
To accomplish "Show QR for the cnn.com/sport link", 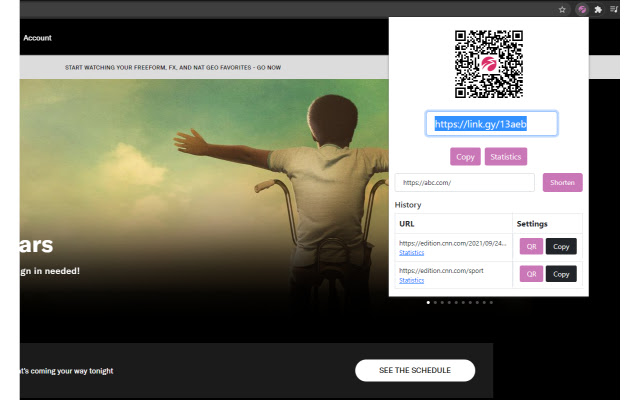I will coord(531,274).
